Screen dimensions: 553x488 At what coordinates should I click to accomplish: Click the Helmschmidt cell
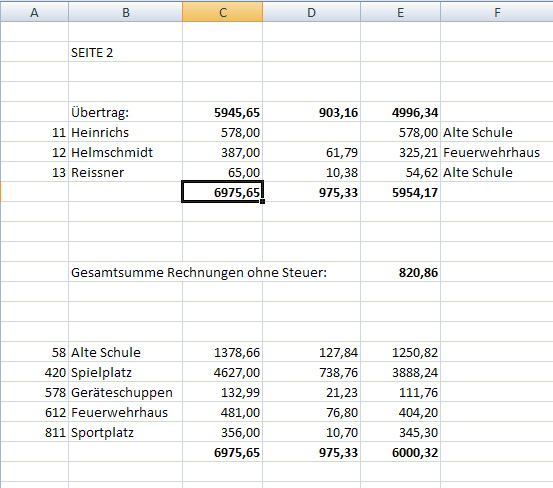coord(126,152)
